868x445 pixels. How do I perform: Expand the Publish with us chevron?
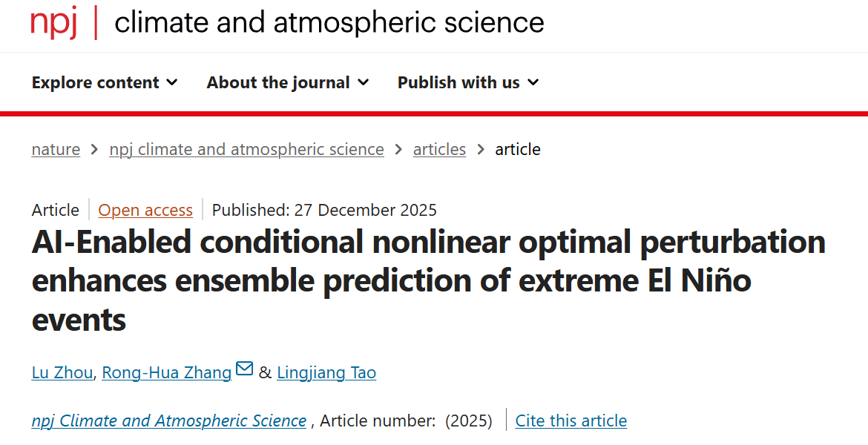533,82
